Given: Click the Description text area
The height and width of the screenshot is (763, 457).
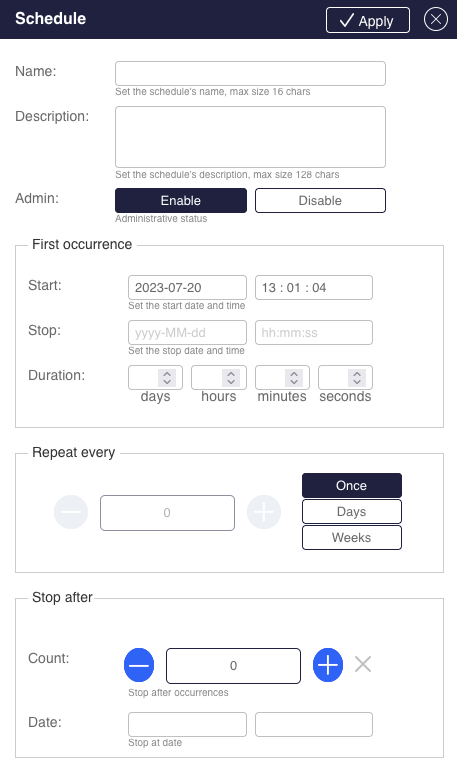Looking at the screenshot, I should coord(251,137).
